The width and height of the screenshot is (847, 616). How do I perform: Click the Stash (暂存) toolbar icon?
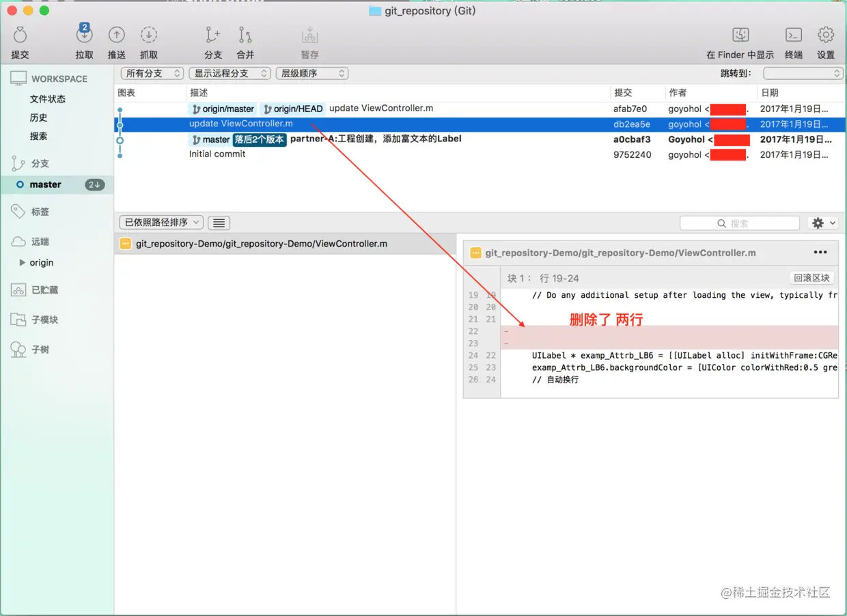coord(309,35)
